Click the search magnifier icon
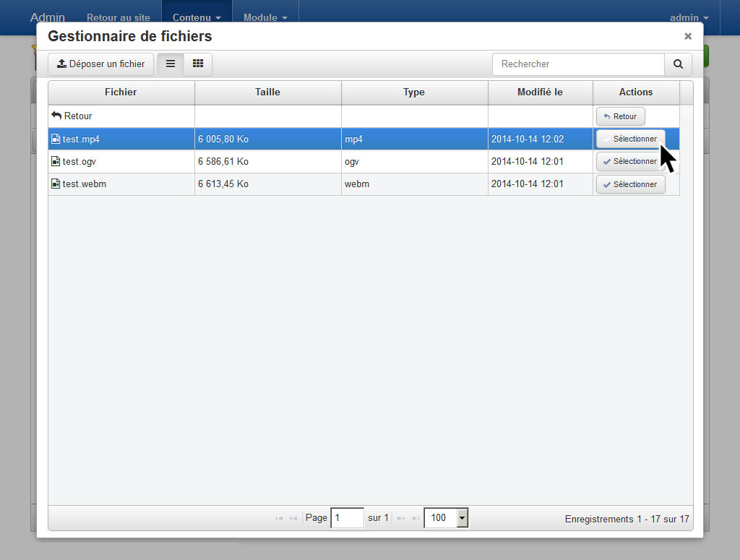Viewport: 740px width, 560px height. [678, 64]
